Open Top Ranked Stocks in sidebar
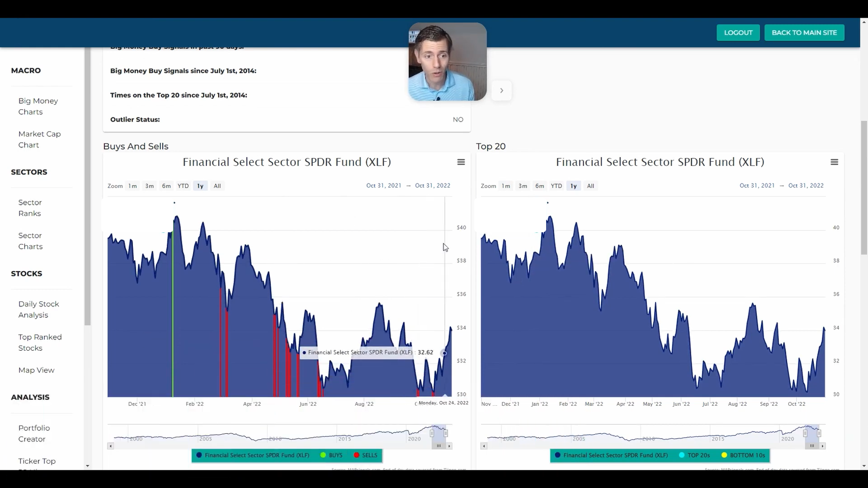The height and width of the screenshot is (488, 868). [40, 343]
